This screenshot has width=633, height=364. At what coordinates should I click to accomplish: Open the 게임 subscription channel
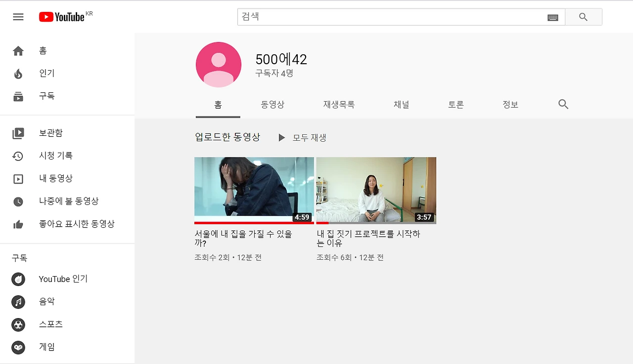47,347
